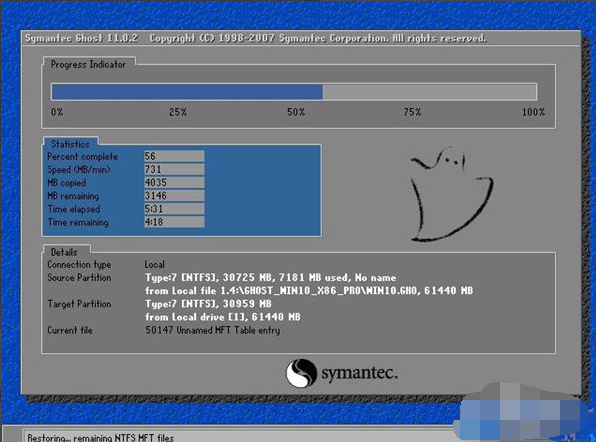
Task: Select the Details tab label
Action: [x=64, y=252]
